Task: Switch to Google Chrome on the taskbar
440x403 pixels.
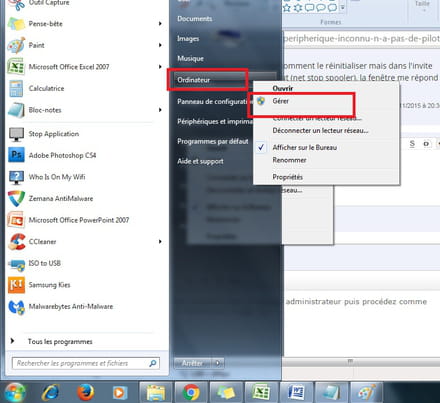Action: click(191, 392)
